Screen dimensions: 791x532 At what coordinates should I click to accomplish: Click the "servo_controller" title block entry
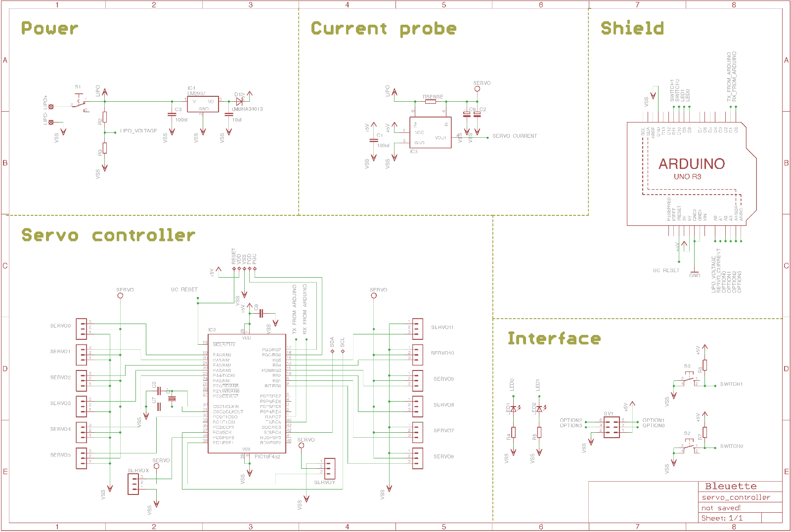tap(736, 497)
